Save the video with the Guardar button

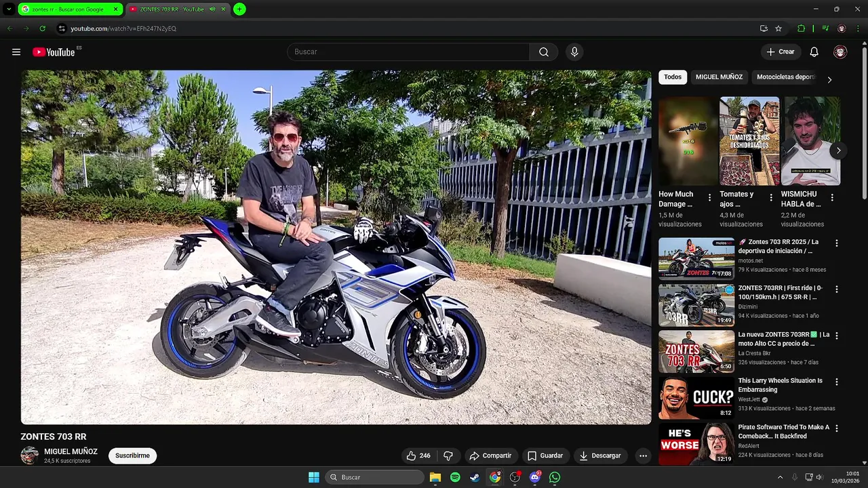pyautogui.click(x=545, y=455)
